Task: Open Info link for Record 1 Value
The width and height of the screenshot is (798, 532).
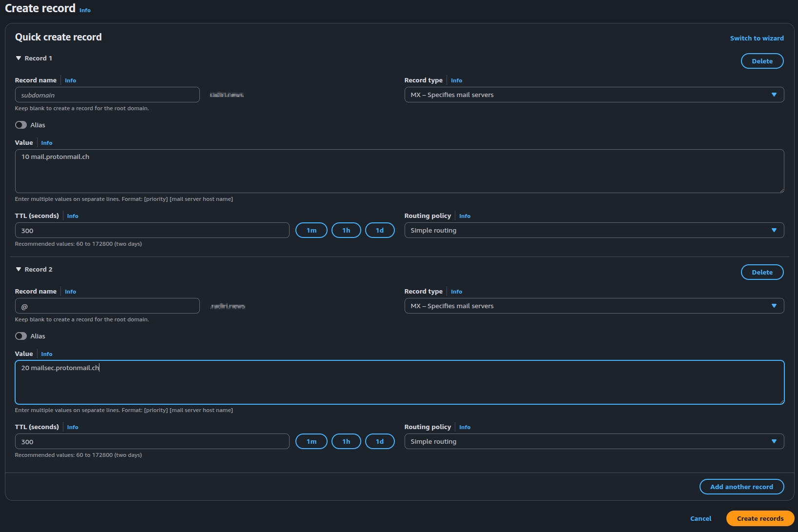Action: 46,143
